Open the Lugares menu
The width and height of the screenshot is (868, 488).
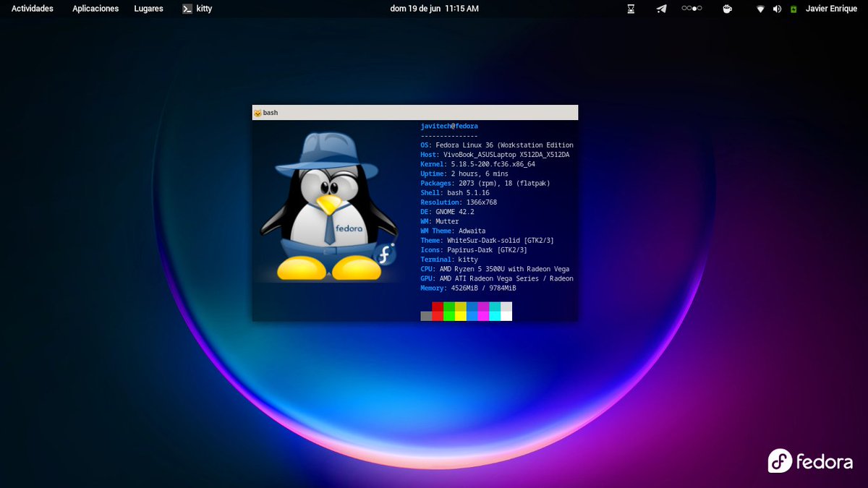148,9
